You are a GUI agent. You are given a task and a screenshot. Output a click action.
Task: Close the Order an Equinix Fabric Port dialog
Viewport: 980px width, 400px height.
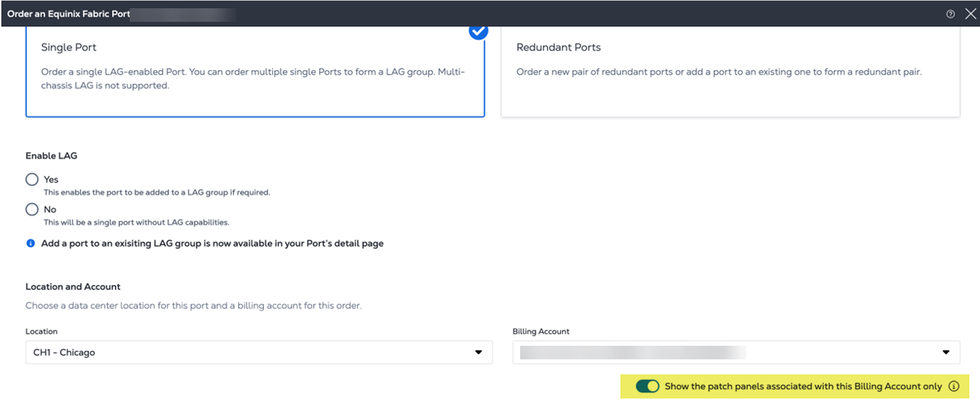click(970, 14)
